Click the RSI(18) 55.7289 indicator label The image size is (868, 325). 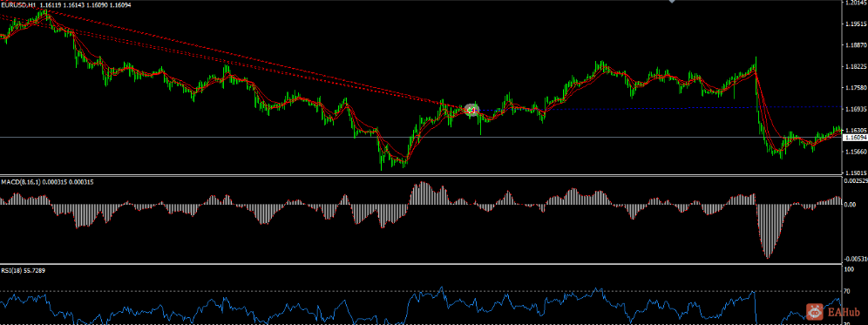(x=24, y=271)
